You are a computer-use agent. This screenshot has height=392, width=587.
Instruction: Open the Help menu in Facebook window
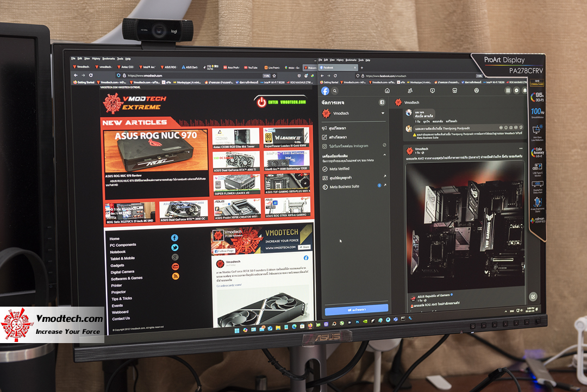pos(367,60)
